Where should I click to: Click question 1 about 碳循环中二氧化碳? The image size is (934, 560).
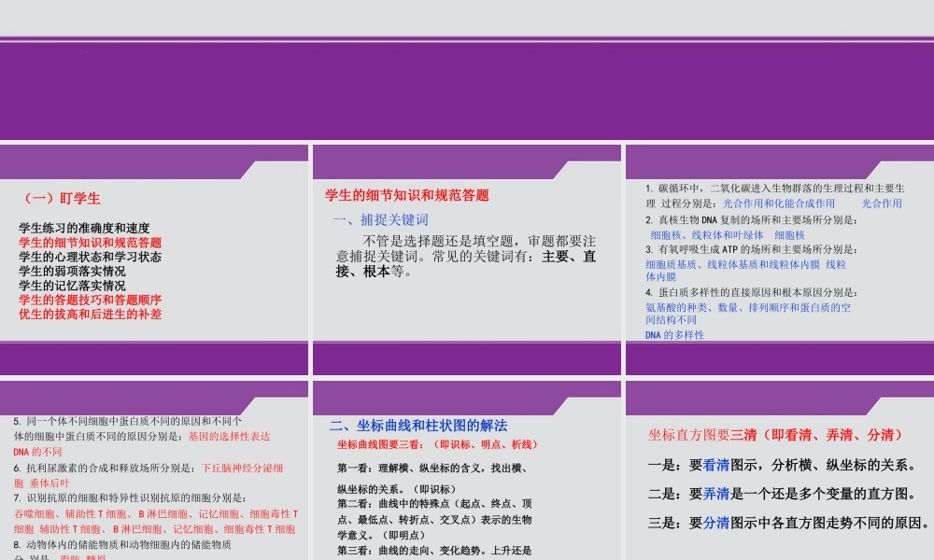click(774, 195)
